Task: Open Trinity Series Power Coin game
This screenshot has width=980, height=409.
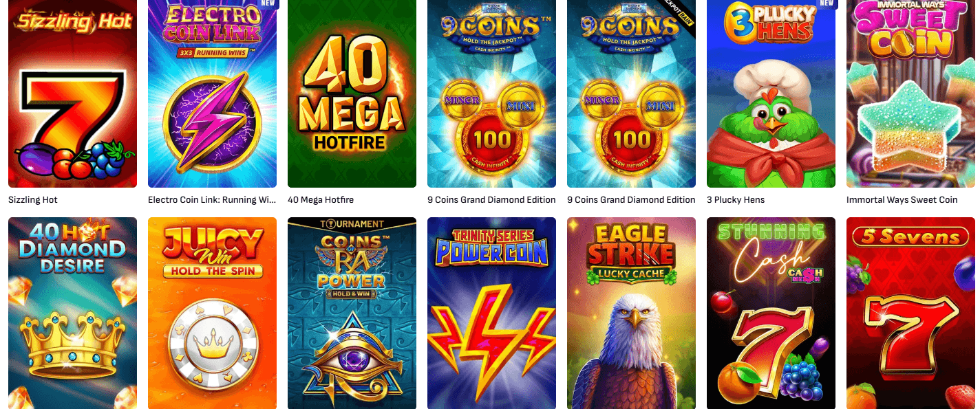Action: click(x=491, y=313)
